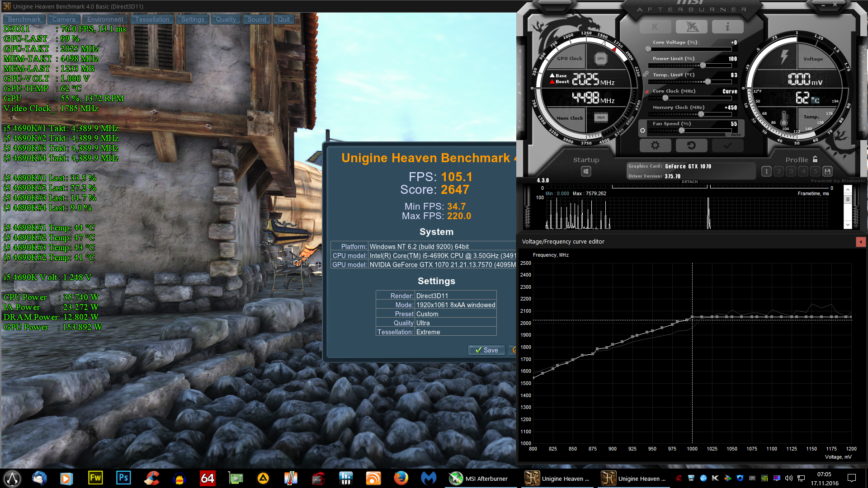Screen dimensions: 868x488
Task: Open the OC Scanner jet icon
Action: pyautogui.click(x=691, y=27)
